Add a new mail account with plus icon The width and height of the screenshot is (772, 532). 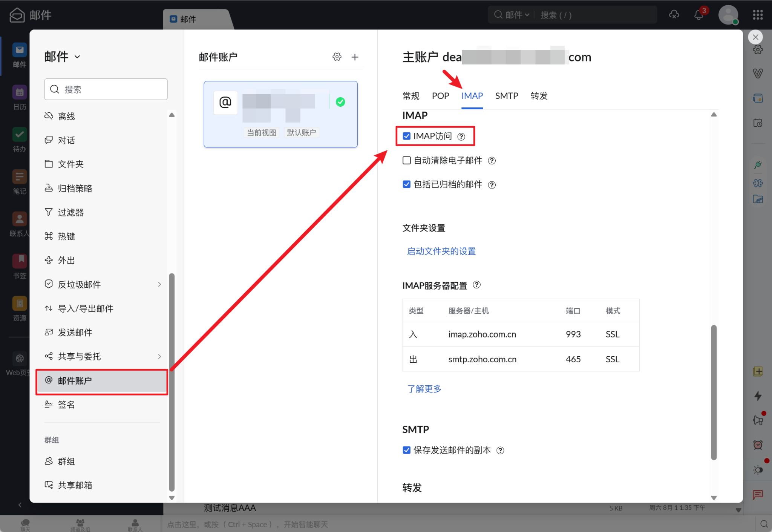coord(355,57)
